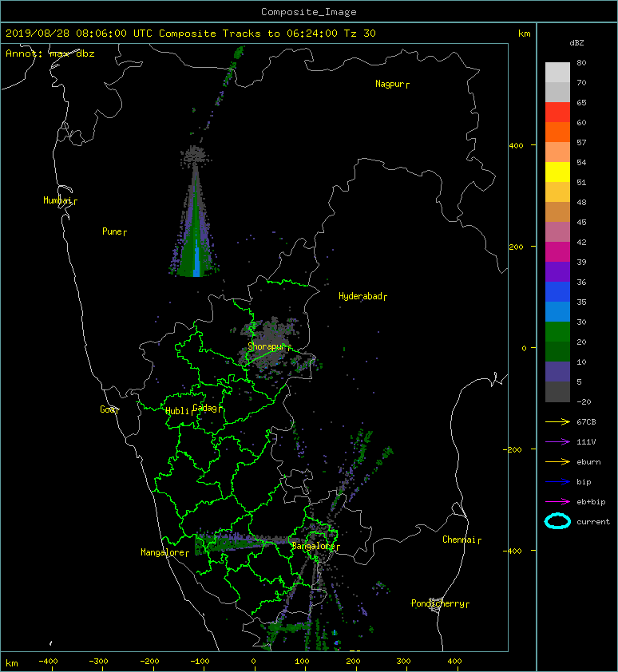The width and height of the screenshot is (618, 672).
Task: Click the purple 111V track arrow icon
Action: 557,442
